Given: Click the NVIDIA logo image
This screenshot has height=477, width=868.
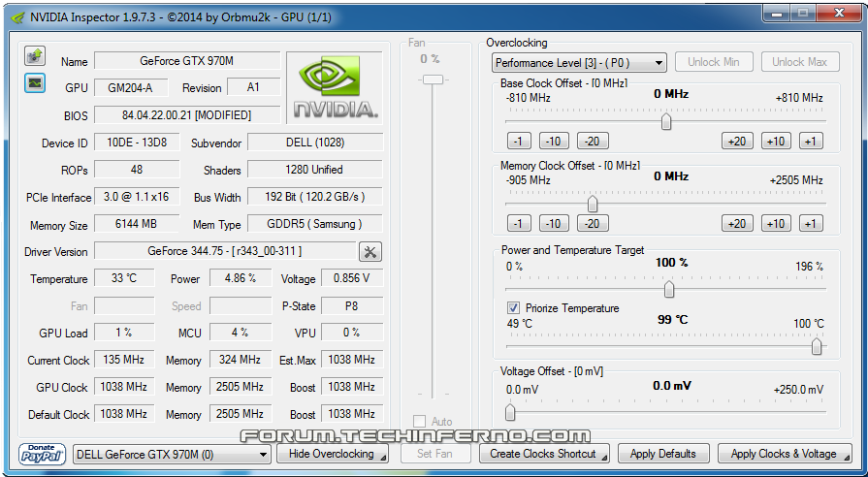Looking at the screenshot, I should coord(335,88).
